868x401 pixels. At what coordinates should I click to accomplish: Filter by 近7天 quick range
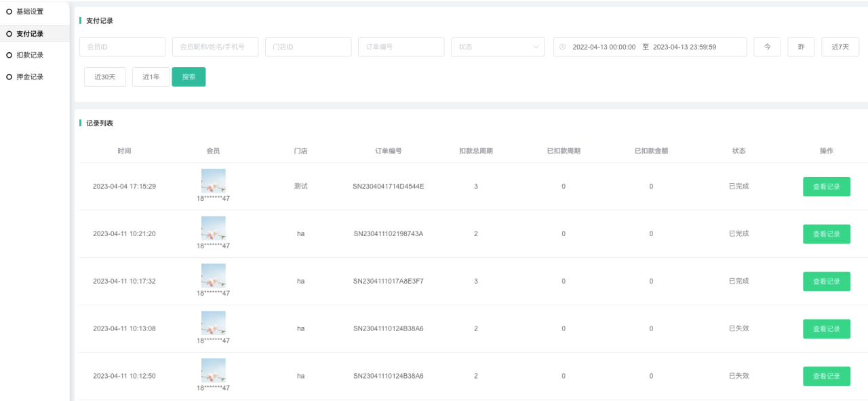point(840,47)
